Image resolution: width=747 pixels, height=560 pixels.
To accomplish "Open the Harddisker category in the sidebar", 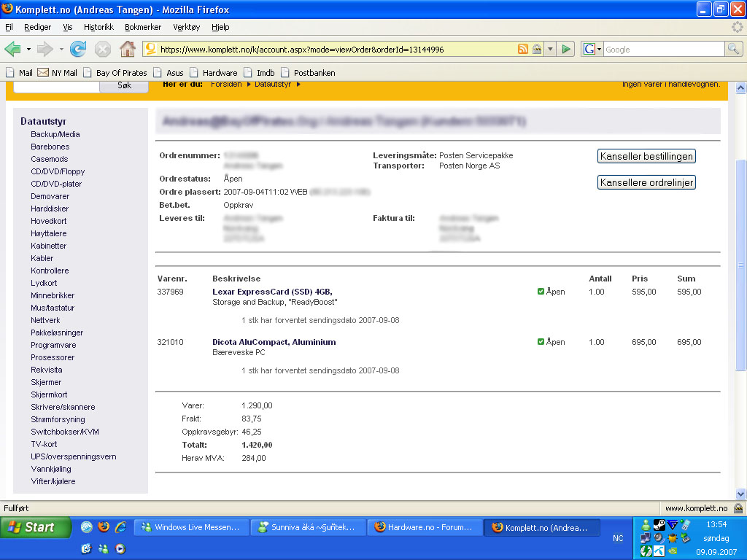I will pos(50,209).
